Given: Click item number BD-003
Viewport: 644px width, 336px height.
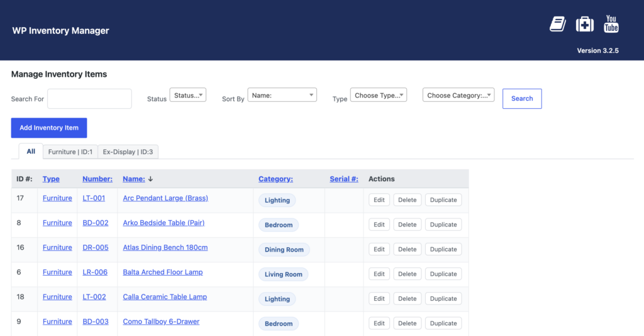Looking at the screenshot, I should click(96, 321).
